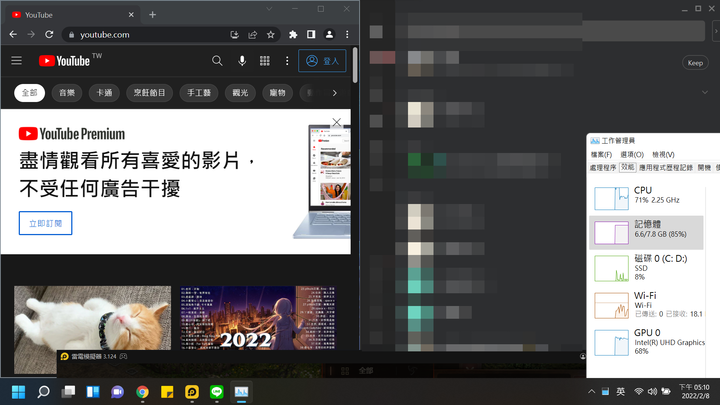Viewport: 720px width, 405px height.
Task: Open 檔案(F) menu in Task Manager
Action: [x=602, y=155]
